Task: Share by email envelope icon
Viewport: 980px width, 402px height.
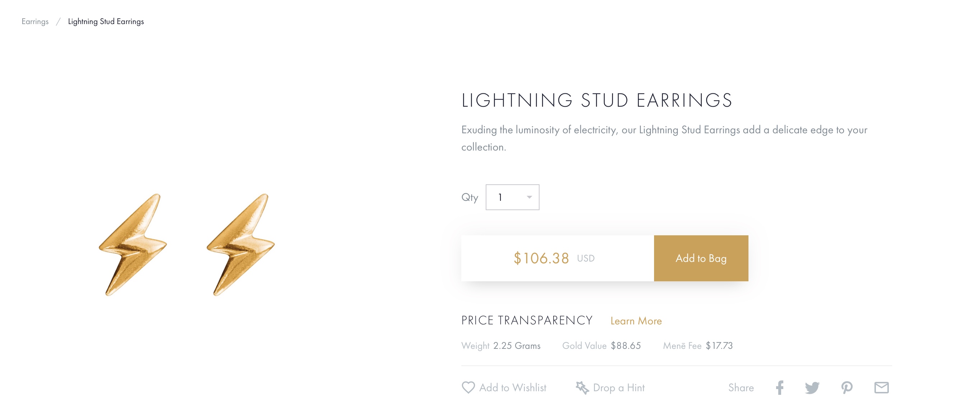Action: 881,388
